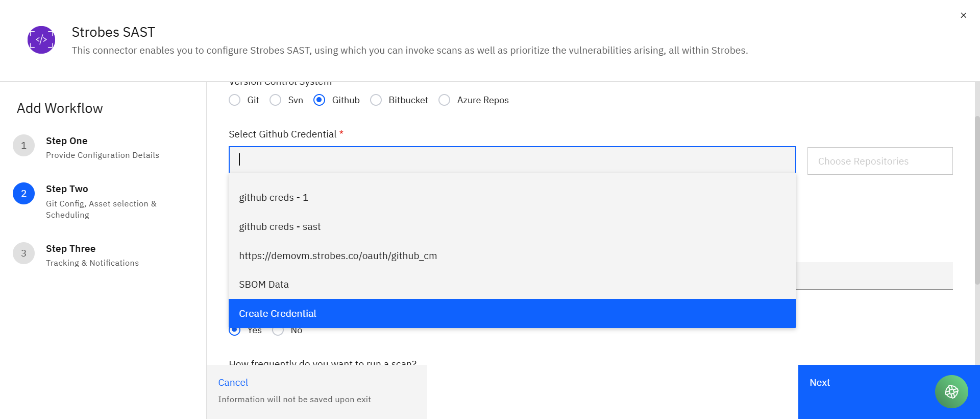Image resolution: width=980 pixels, height=419 pixels.
Task: Click the Strobes SAST purple logo icon
Action: coord(41,40)
